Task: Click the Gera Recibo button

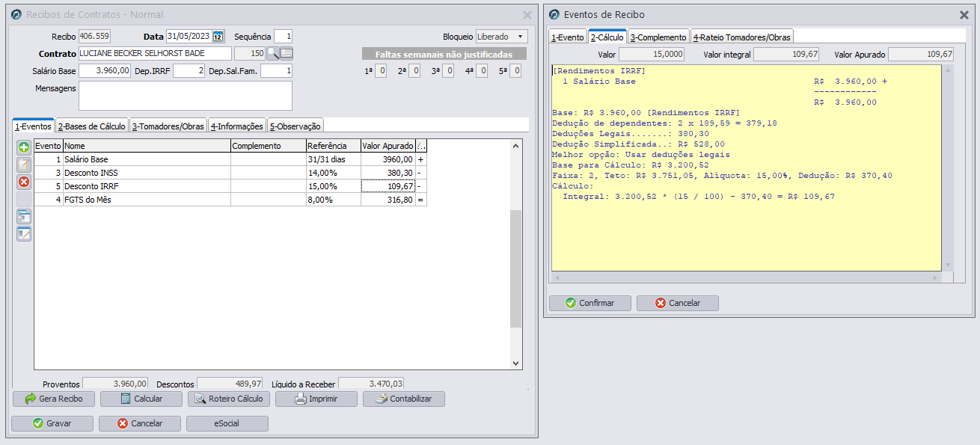Action: click(53, 399)
